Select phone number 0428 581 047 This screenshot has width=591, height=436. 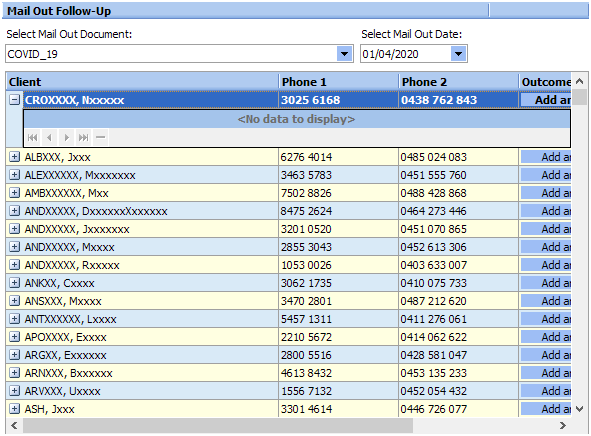tap(433, 355)
